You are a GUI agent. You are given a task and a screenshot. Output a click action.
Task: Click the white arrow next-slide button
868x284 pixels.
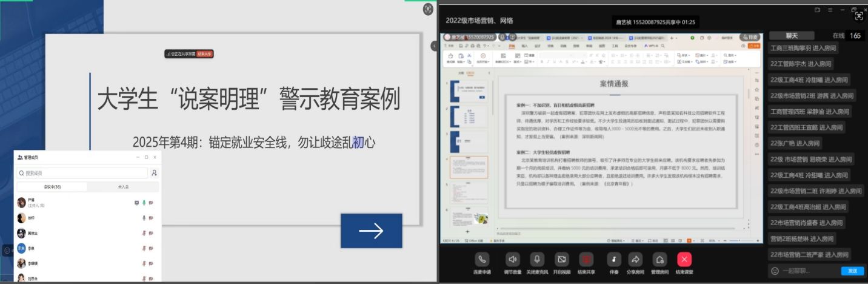[x=371, y=231]
